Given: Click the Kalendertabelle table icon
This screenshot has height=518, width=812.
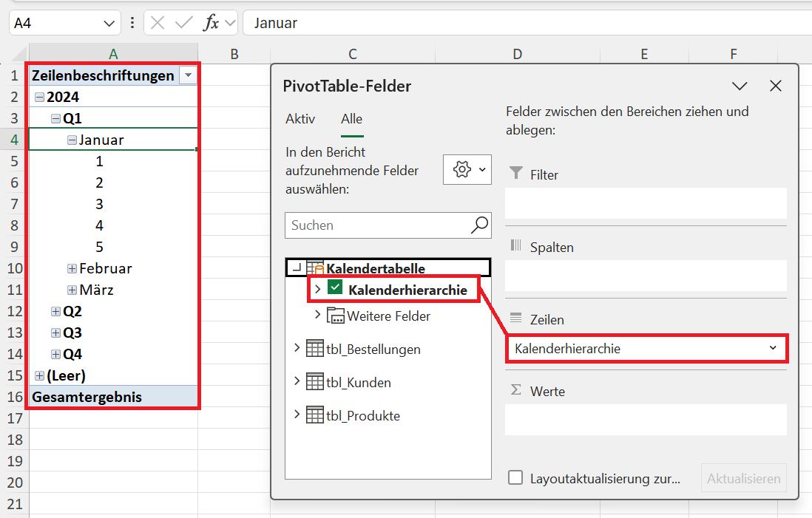Looking at the screenshot, I should tap(315, 268).
